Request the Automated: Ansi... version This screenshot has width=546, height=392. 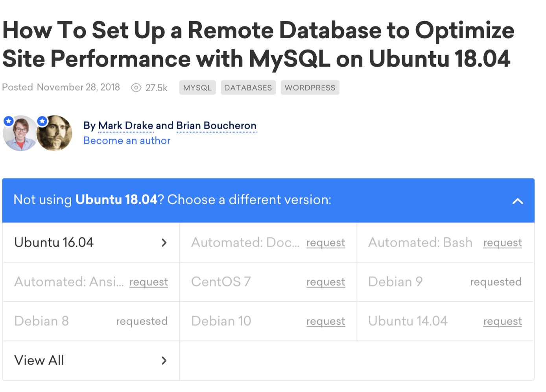(x=149, y=282)
